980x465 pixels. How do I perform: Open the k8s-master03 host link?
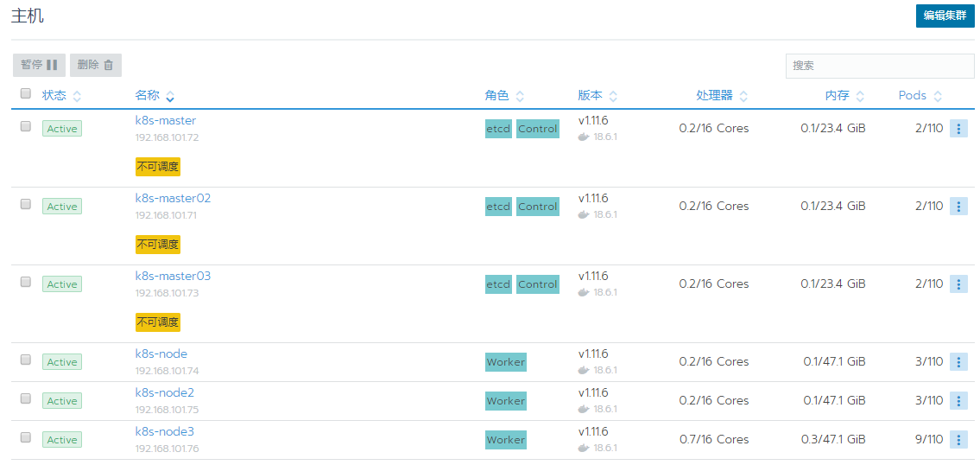(174, 276)
